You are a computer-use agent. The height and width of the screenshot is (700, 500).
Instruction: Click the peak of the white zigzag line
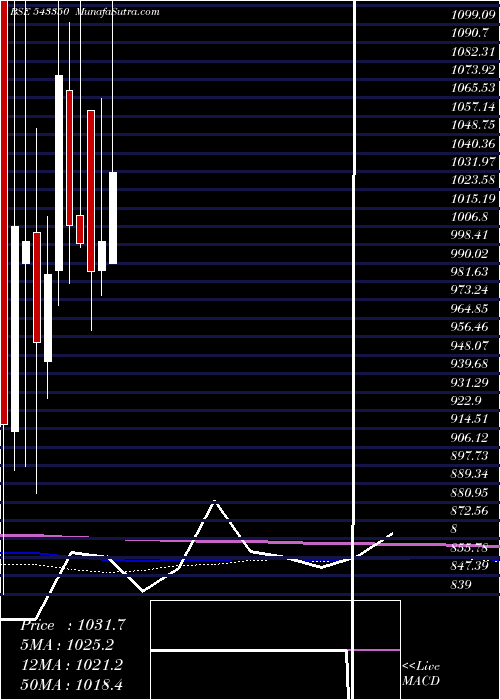pyautogui.click(x=215, y=501)
